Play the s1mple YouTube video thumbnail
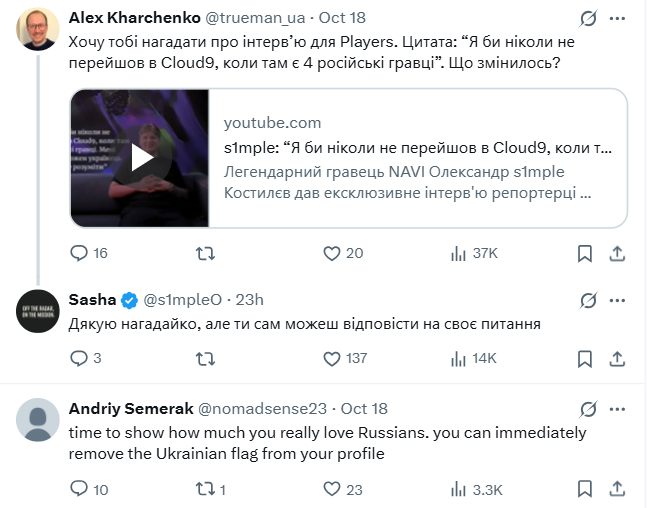 point(141,158)
